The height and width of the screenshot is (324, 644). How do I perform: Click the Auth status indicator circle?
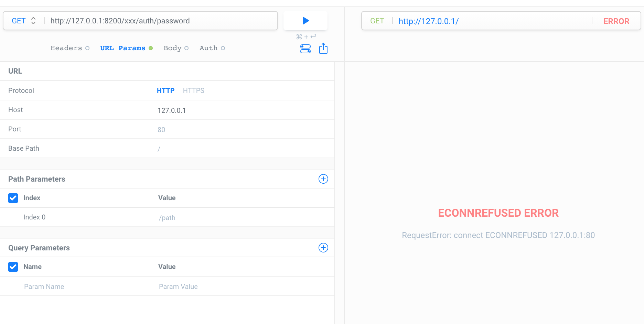coord(223,48)
